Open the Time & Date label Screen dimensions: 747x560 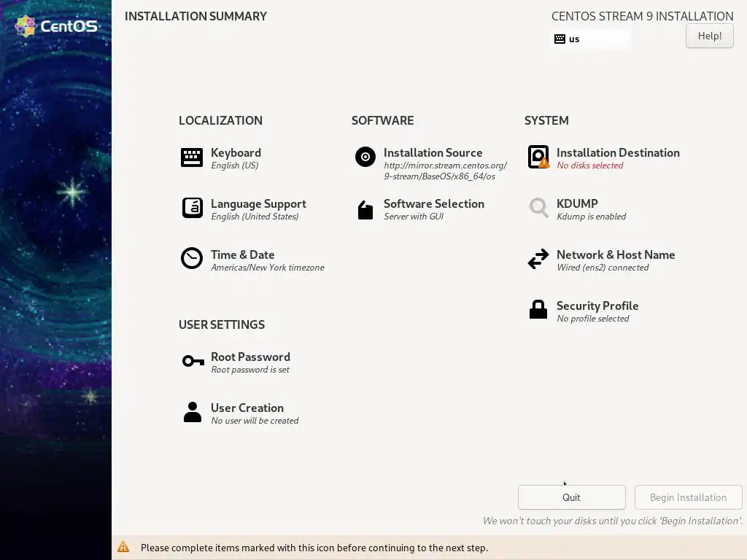click(242, 254)
